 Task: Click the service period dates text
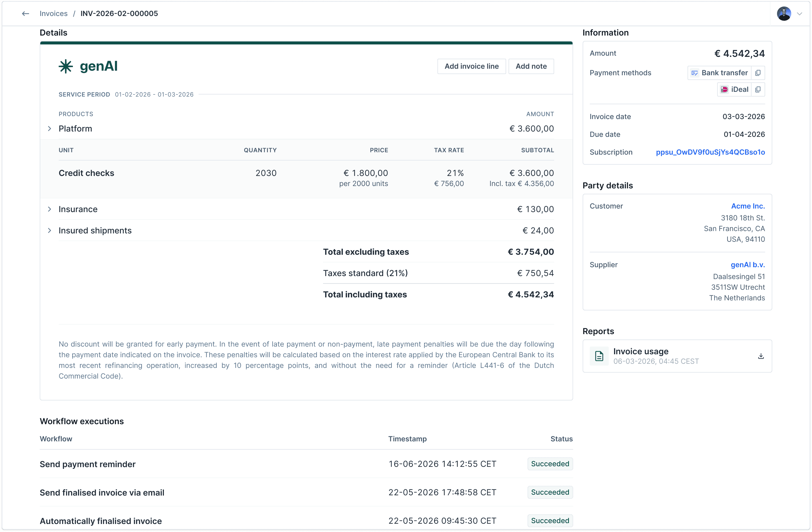(x=154, y=94)
